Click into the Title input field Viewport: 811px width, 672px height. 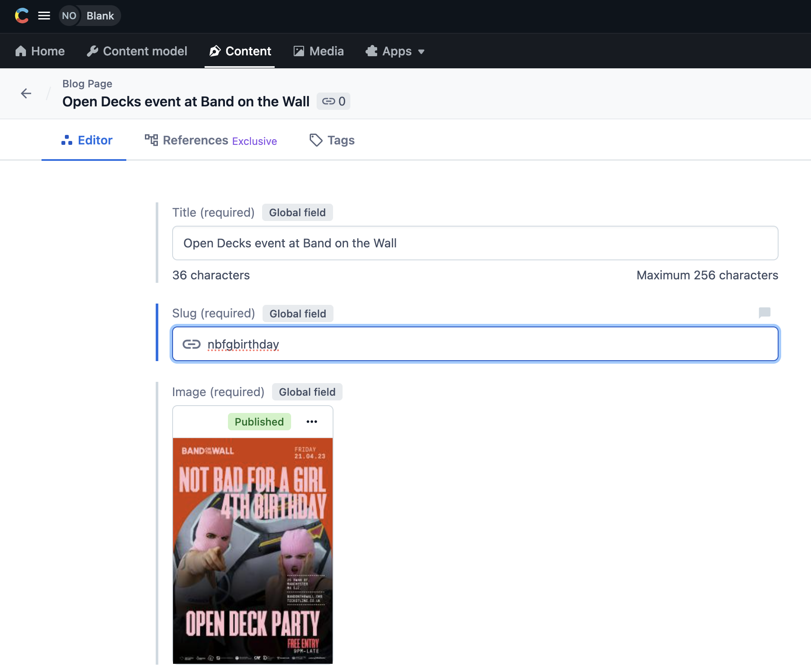(475, 243)
